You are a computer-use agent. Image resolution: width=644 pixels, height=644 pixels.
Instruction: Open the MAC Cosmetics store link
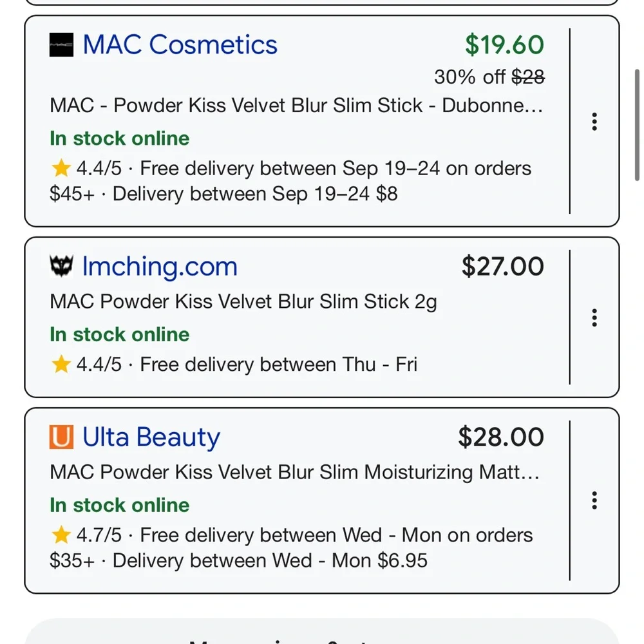[x=180, y=45]
